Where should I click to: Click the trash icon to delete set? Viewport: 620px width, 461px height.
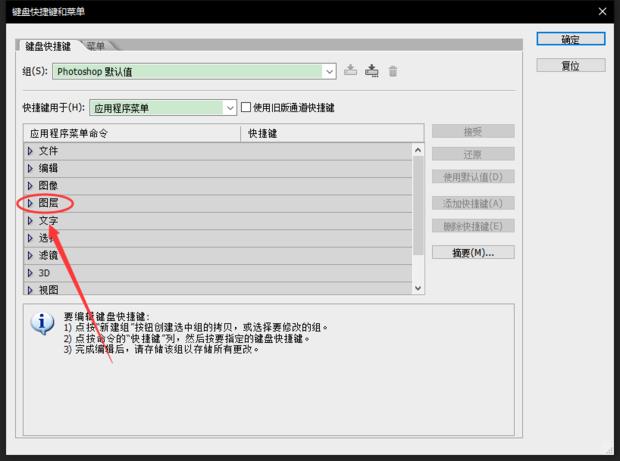tap(393, 71)
